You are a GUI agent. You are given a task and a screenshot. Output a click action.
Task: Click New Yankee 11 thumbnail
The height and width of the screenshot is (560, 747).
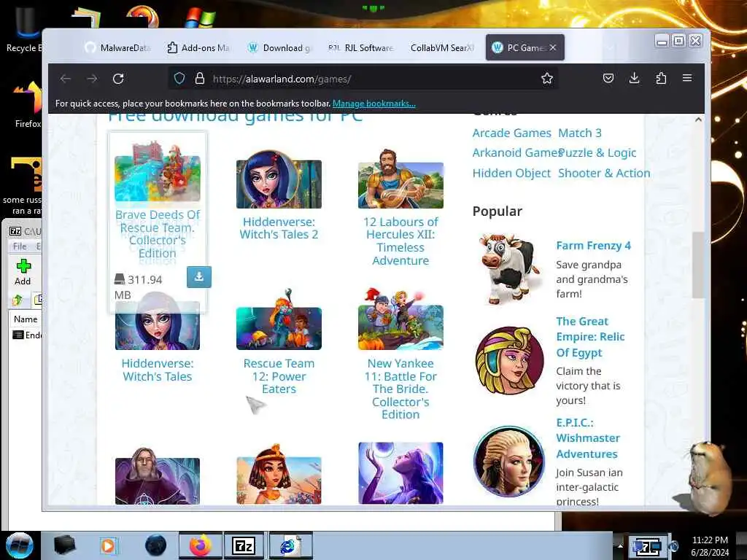(x=400, y=319)
